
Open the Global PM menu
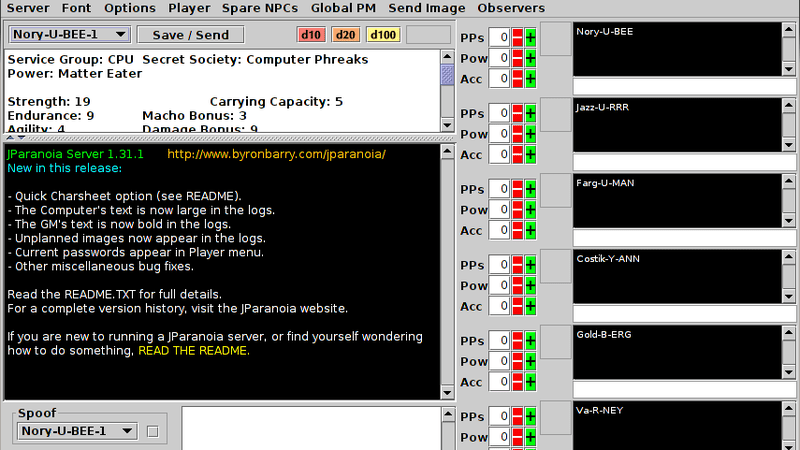click(343, 8)
